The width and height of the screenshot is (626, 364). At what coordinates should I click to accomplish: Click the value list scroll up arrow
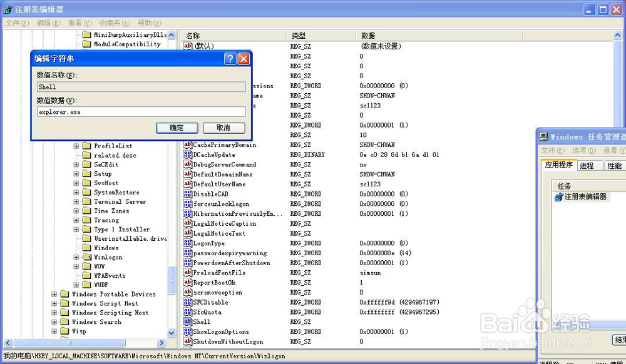[617, 36]
